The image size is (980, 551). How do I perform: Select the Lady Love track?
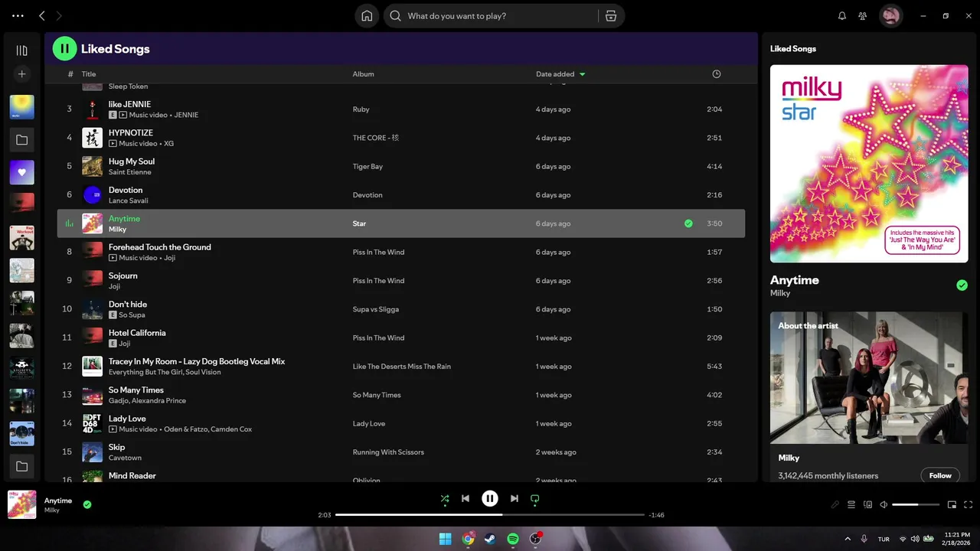pyautogui.click(x=401, y=423)
